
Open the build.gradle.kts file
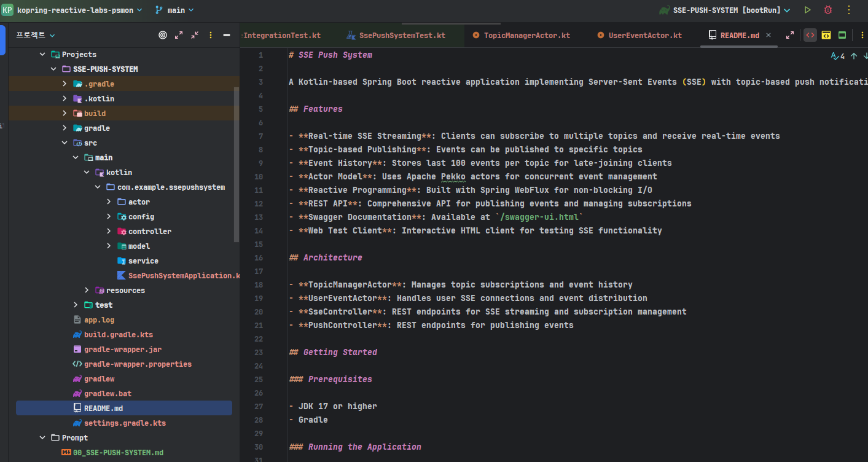119,335
